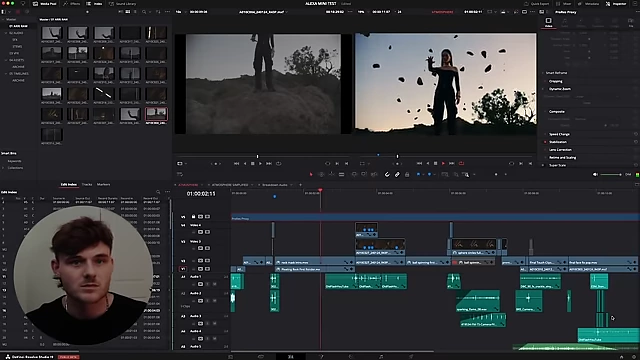640x360 pixels.
Task: Expand the Composite section in Inspector
Action: (x=557, y=111)
